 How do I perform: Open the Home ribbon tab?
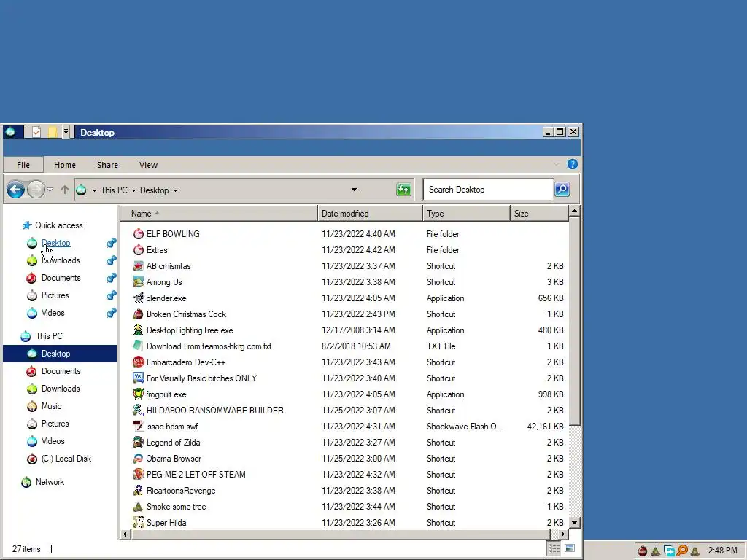click(65, 165)
